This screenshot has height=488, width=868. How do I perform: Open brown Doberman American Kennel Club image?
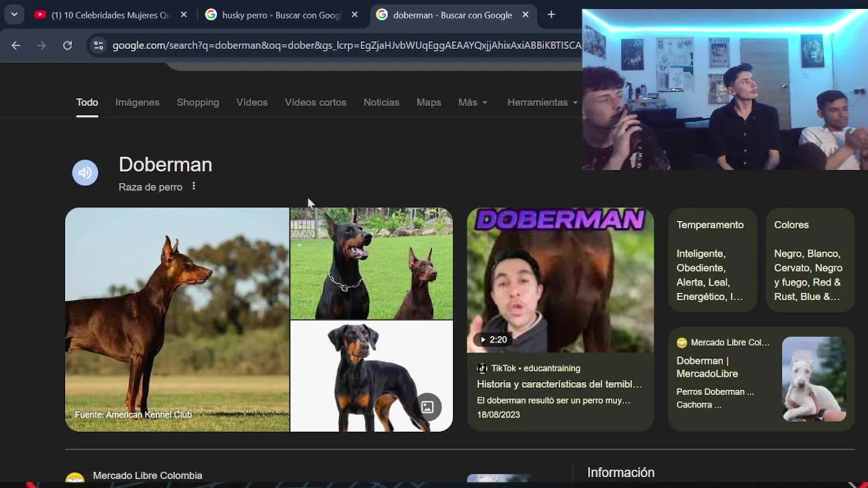pyautogui.click(x=177, y=319)
